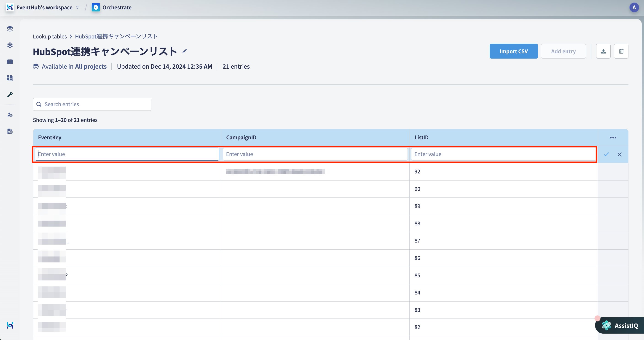Click the Orchestrate app name
This screenshot has height=340, width=644.
click(x=117, y=8)
